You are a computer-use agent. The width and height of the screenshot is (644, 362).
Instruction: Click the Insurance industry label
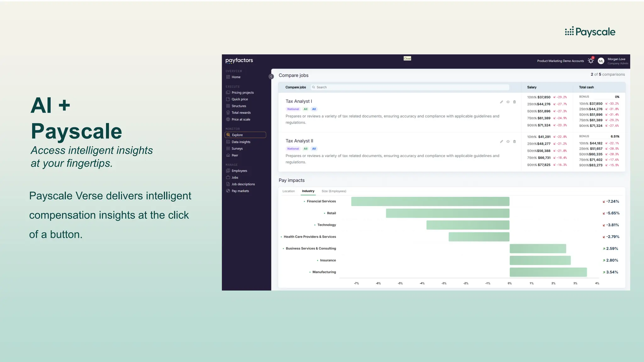click(328, 260)
